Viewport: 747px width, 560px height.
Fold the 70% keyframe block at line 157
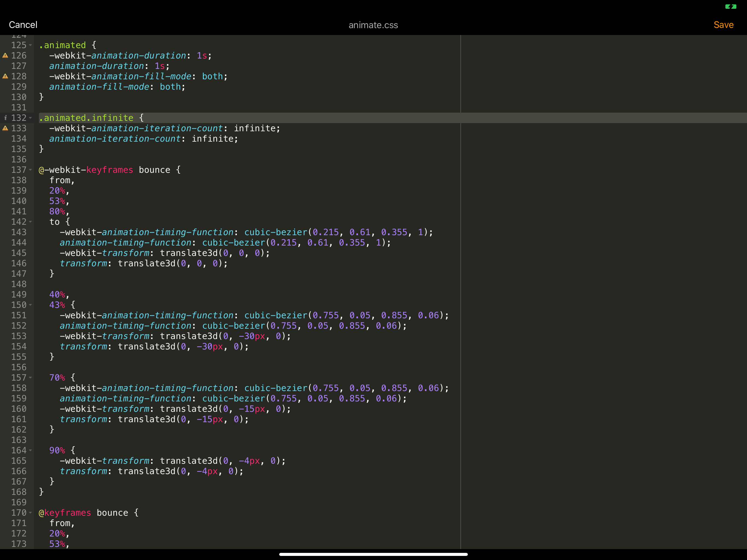pos(30,378)
